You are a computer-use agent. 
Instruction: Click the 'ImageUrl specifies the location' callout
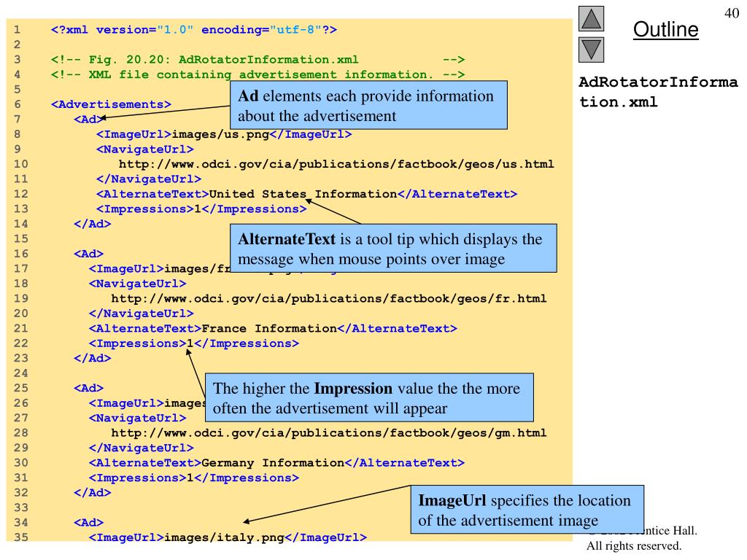pyautogui.click(x=527, y=510)
